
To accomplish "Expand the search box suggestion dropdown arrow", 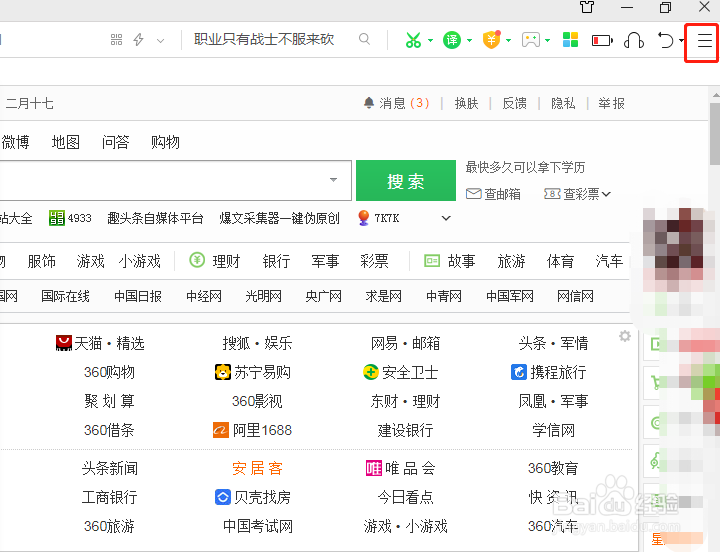I will (333, 180).
